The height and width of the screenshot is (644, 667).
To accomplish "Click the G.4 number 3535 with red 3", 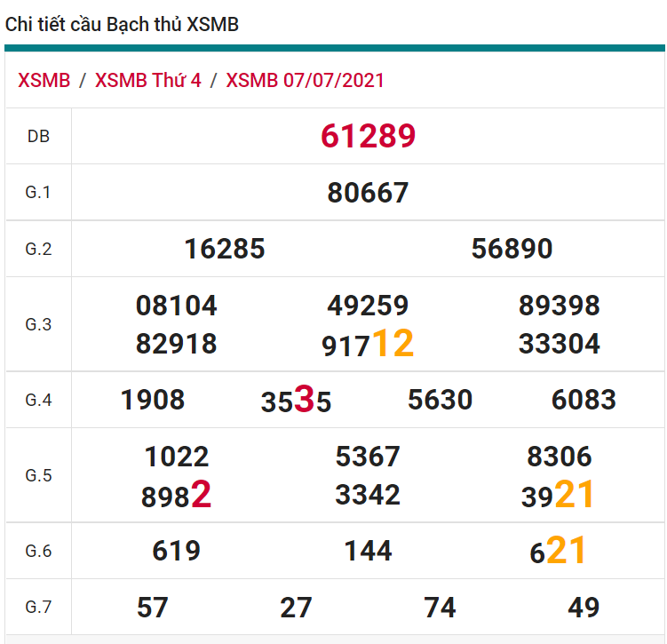I will coord(296,401).
